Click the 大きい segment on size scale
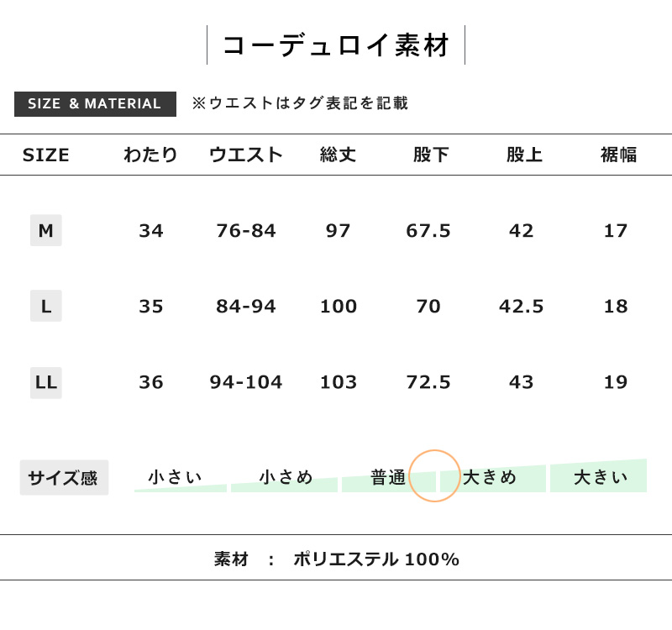672x630 pixels. [600, 477]
